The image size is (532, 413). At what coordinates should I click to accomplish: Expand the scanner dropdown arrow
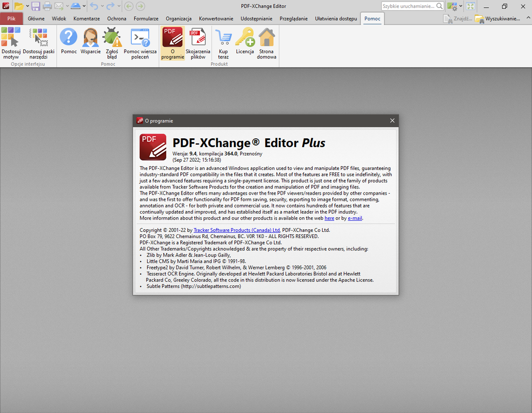pyautogui.click(x=84, y=6)
